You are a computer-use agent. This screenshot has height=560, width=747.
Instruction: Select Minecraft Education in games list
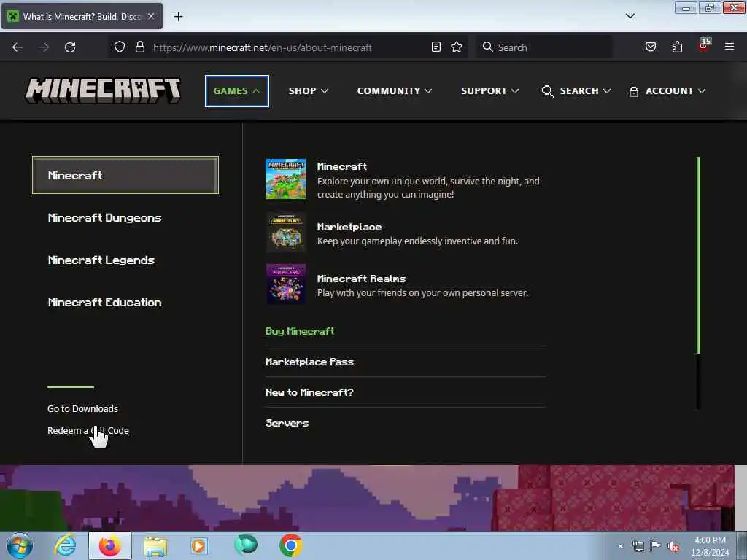[105, 303]
